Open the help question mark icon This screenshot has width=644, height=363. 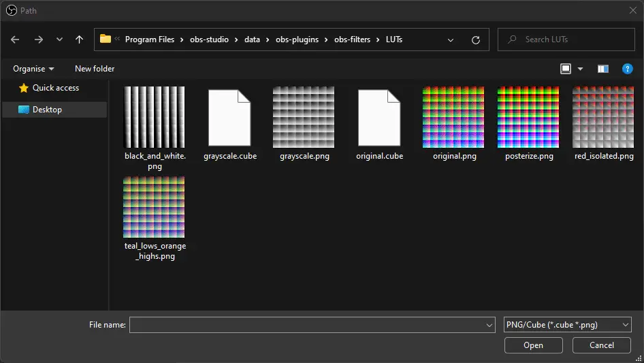[627, 69]
